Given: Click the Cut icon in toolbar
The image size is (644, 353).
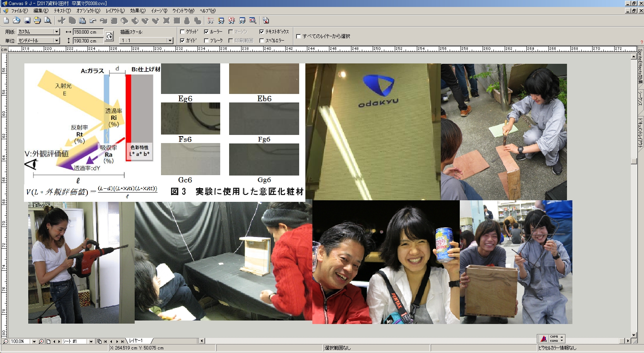Looking at the screenshot, I should click(x=62, y=20).
